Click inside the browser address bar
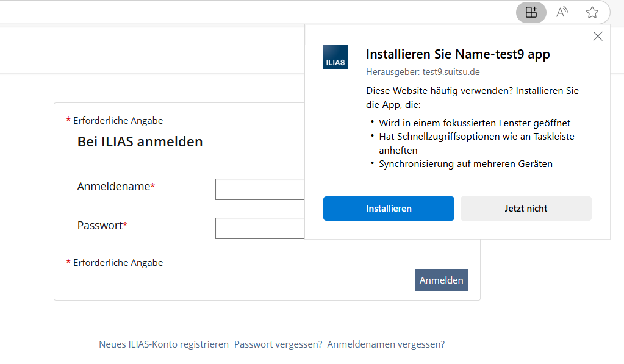Image resolution: width=624 pixels, height=364 pixels. [244, 12]
